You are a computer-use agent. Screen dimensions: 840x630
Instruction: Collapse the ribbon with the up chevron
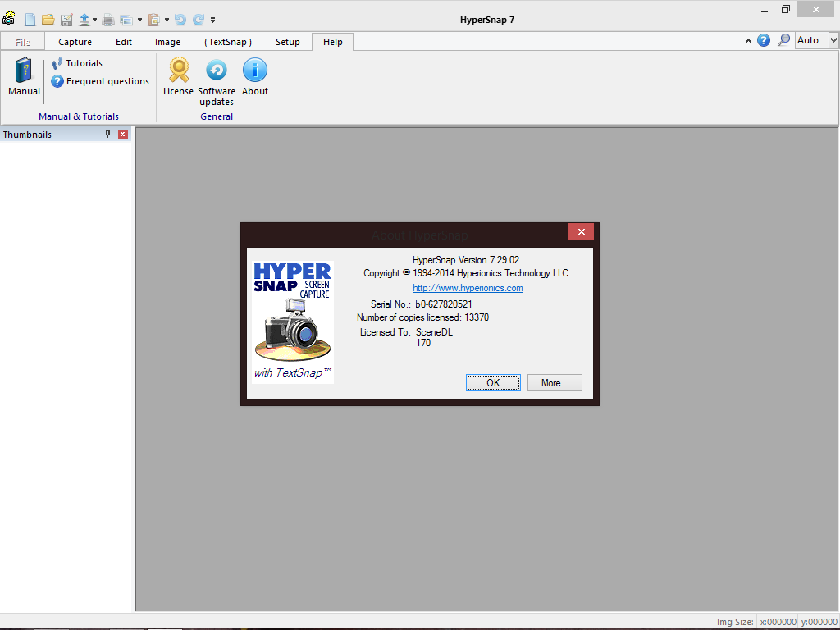click(748, 41)
